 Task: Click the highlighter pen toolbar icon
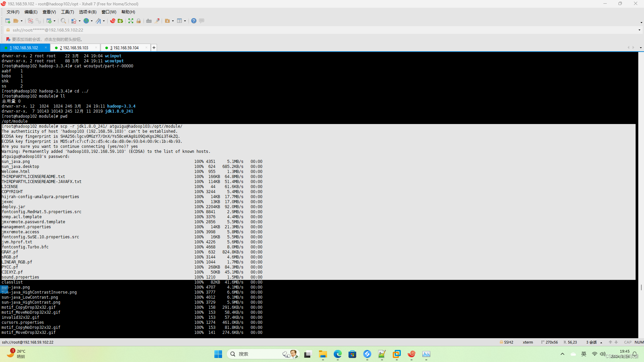click(157, 21)
